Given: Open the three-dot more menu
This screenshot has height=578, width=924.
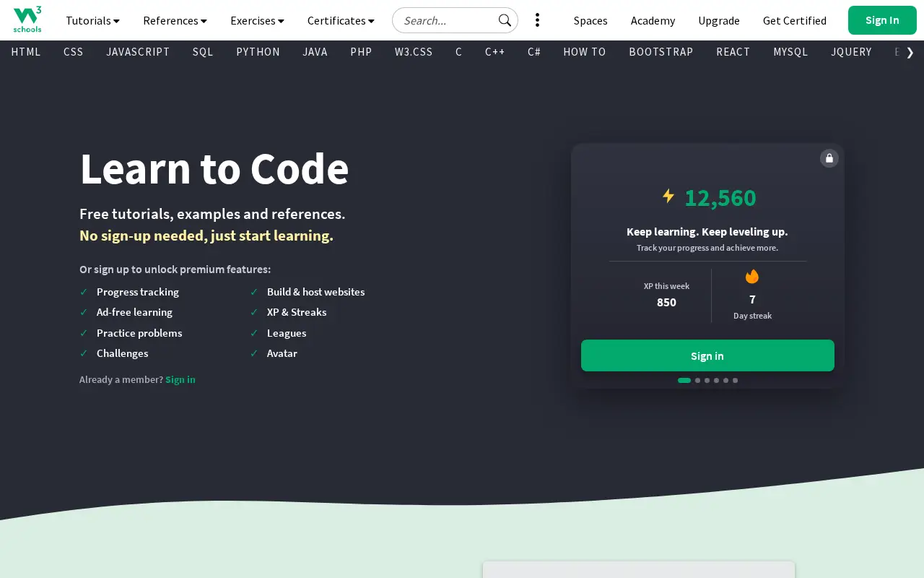Looking at the screenshot, I should 537,20.
